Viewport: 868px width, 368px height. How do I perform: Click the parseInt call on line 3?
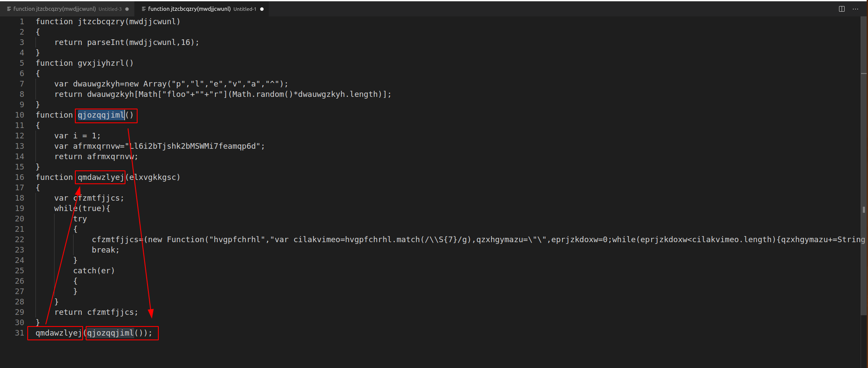(x=106, y=42)
